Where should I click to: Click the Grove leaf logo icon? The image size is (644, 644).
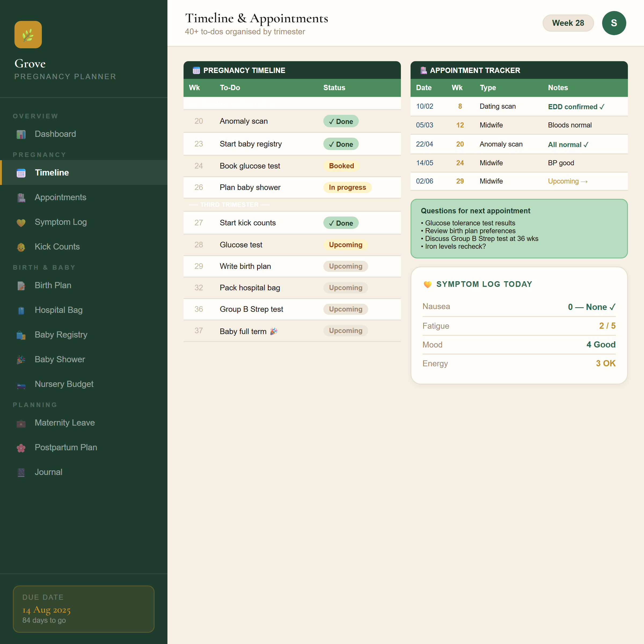click(28, 35)
